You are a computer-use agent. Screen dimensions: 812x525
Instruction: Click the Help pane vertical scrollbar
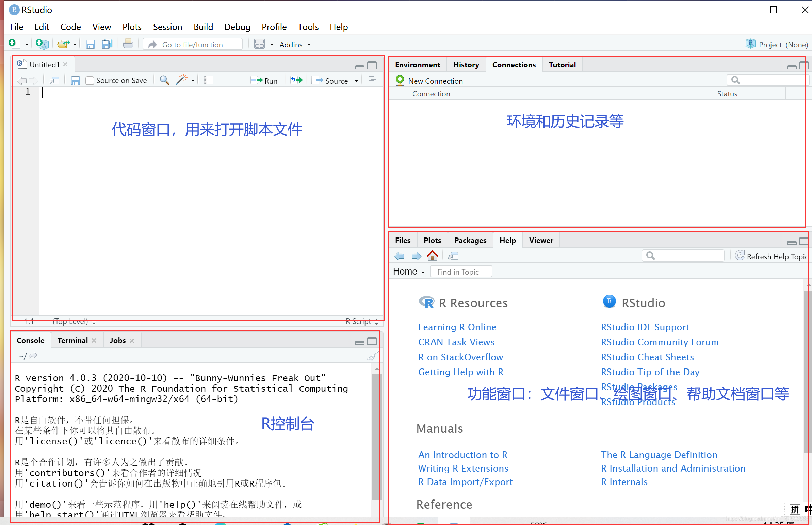(808, 372)
